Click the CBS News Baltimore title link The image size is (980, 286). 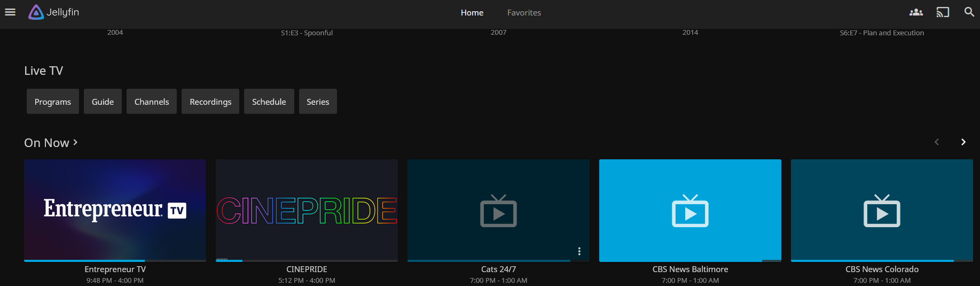[690, 269]
